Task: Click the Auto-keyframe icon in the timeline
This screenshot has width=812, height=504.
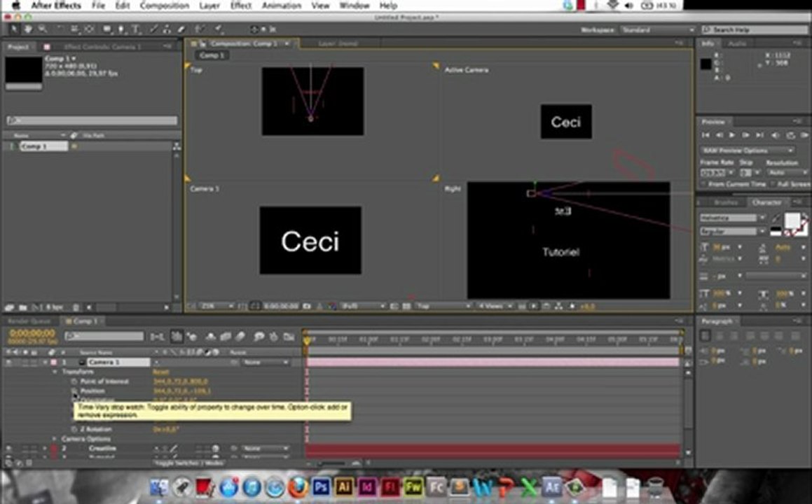Action: [x=273, y=337]
